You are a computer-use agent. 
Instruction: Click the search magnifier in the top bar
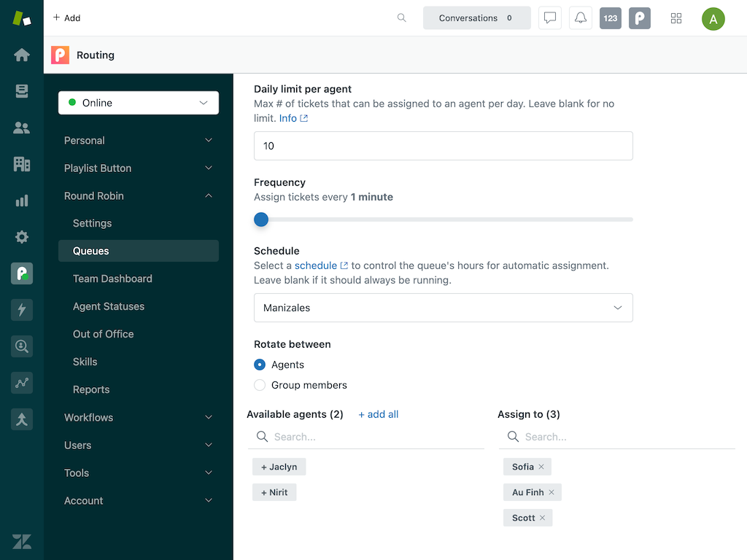(x=401, y=17)
